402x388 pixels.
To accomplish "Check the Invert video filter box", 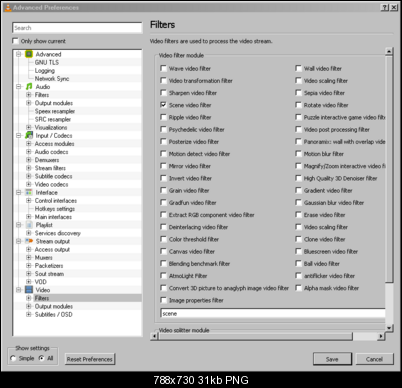I will pos(163,178).
